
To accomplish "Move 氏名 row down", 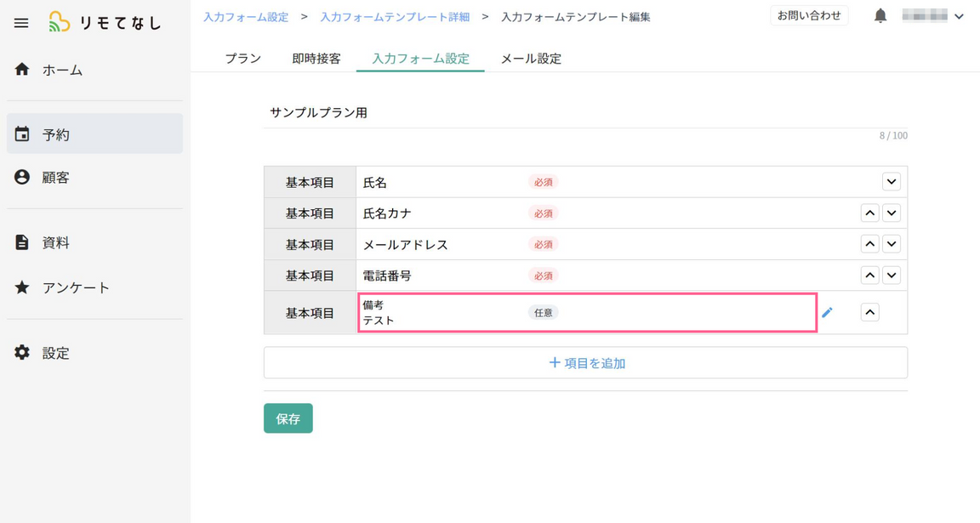I will [891, 182].
